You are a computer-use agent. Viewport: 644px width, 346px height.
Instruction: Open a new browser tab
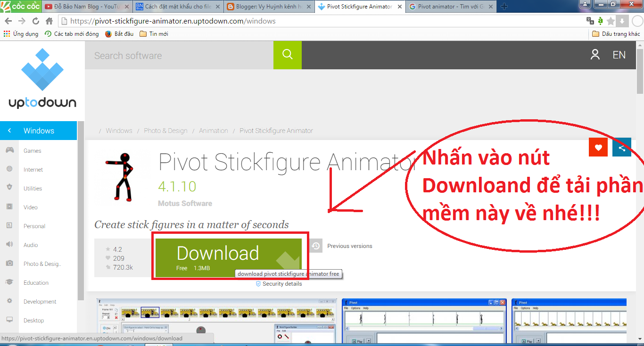point(504,7)
